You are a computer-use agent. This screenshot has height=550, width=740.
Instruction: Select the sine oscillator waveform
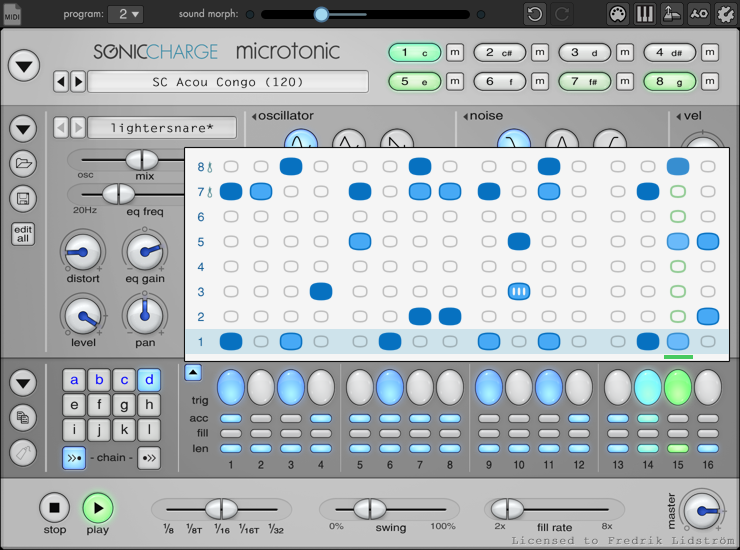point(301,139)
